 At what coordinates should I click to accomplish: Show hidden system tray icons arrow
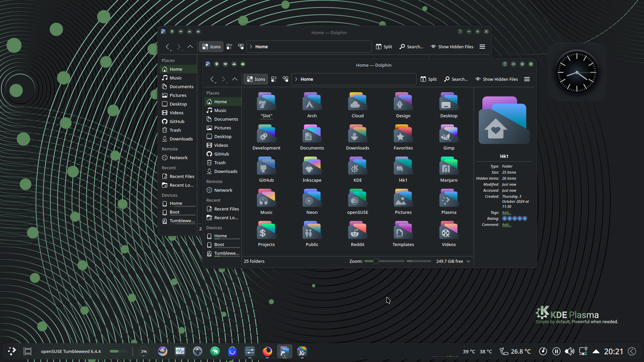(x=596, y=351)
